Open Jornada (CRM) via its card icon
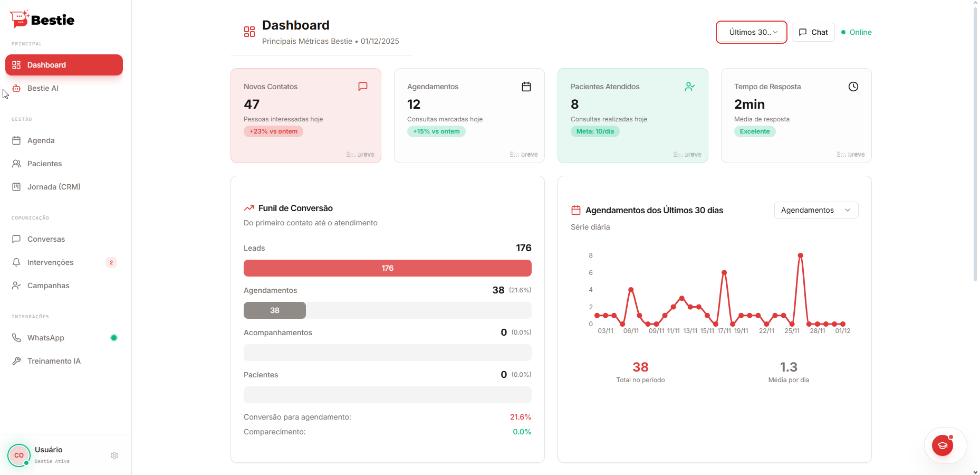 point(16,187)
